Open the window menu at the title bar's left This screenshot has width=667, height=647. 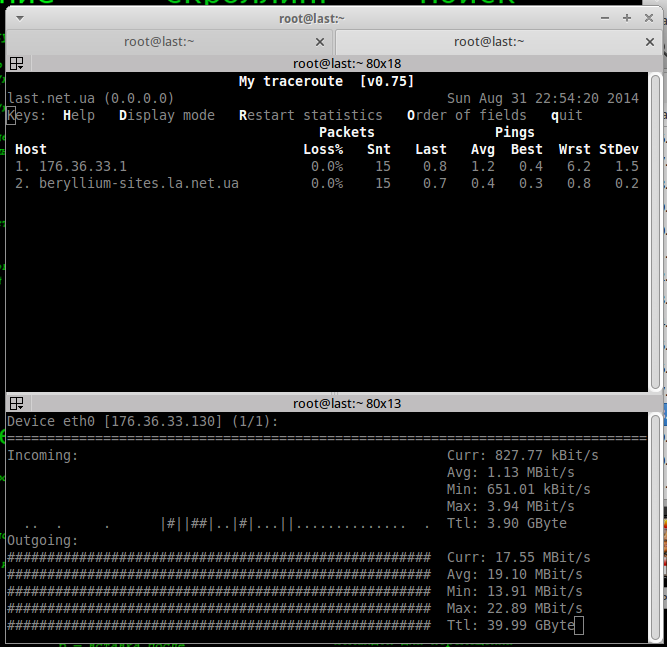pyautogui.click(x=19, y=17)
